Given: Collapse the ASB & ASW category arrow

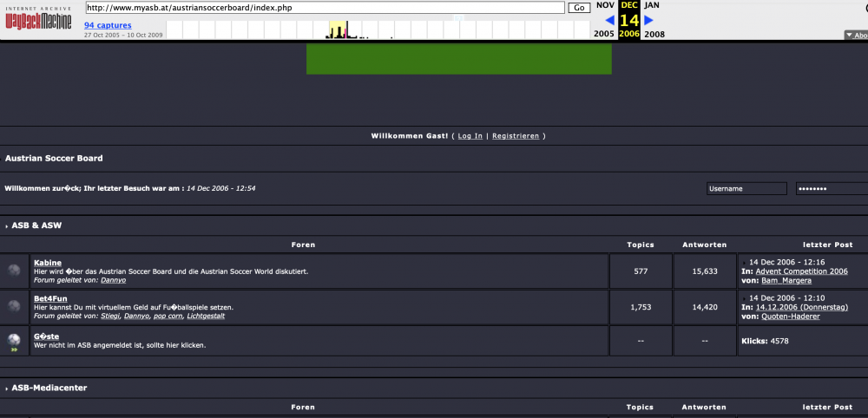Looking at the screenshot, I should click(x=7, y=226).
